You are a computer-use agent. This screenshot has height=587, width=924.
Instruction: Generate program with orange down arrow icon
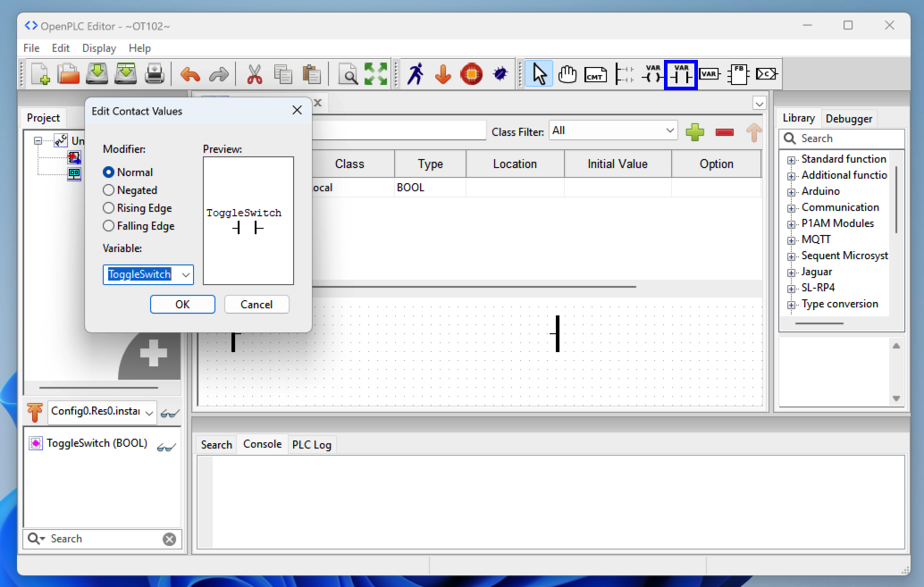coord(443,74)
